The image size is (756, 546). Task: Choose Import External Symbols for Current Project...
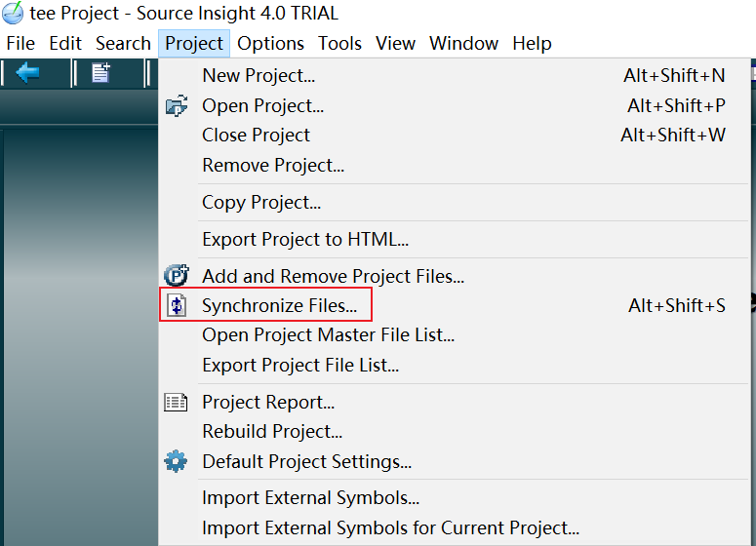point(454,528)
